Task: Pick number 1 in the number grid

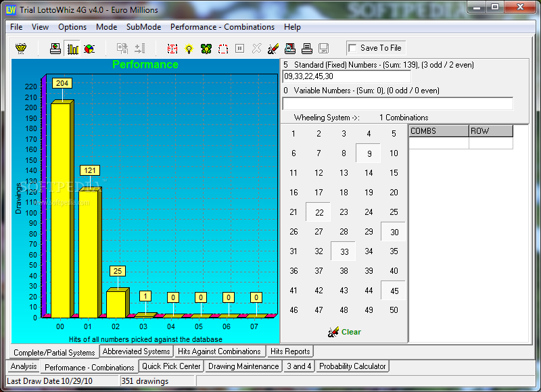Action: [293, 133]
